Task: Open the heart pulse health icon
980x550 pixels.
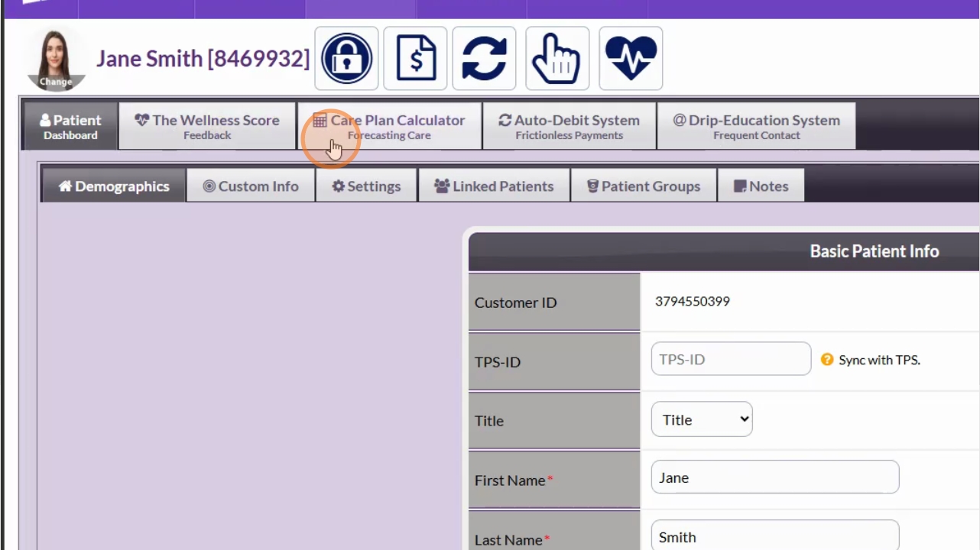Action: (x=631, y=59)
